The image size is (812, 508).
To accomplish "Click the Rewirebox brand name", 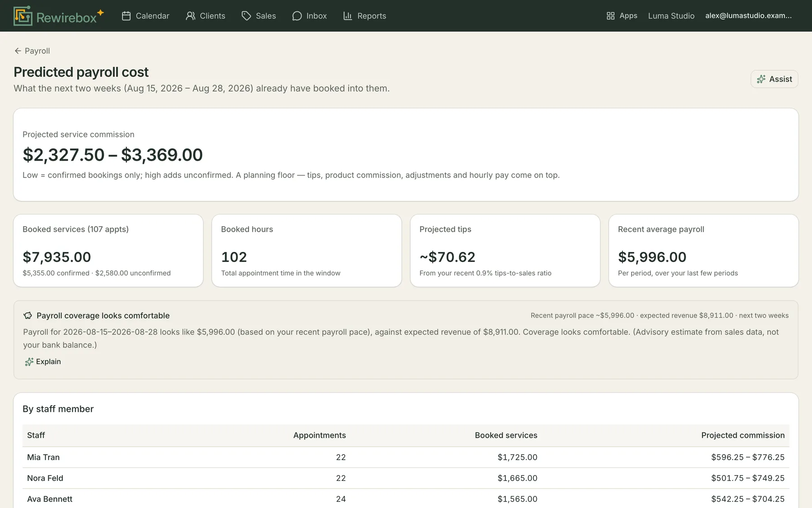I will pyautogui.click(x=67, y=18).
